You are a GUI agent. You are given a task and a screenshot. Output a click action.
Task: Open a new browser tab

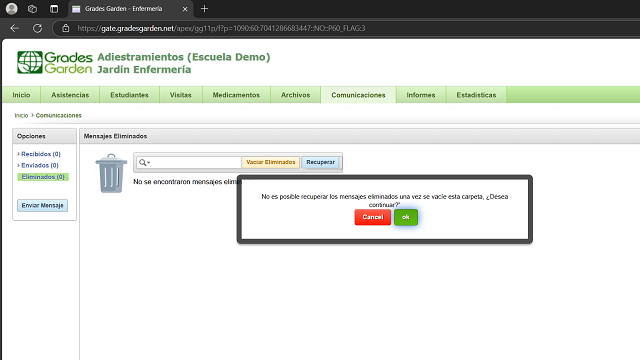[x=204, y=9]
